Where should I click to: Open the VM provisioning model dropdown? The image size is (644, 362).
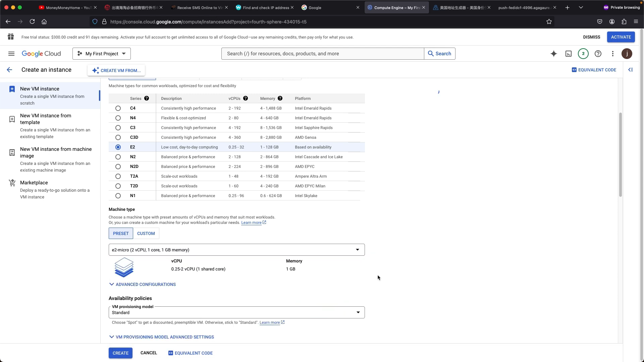click(x=236, y=312)
